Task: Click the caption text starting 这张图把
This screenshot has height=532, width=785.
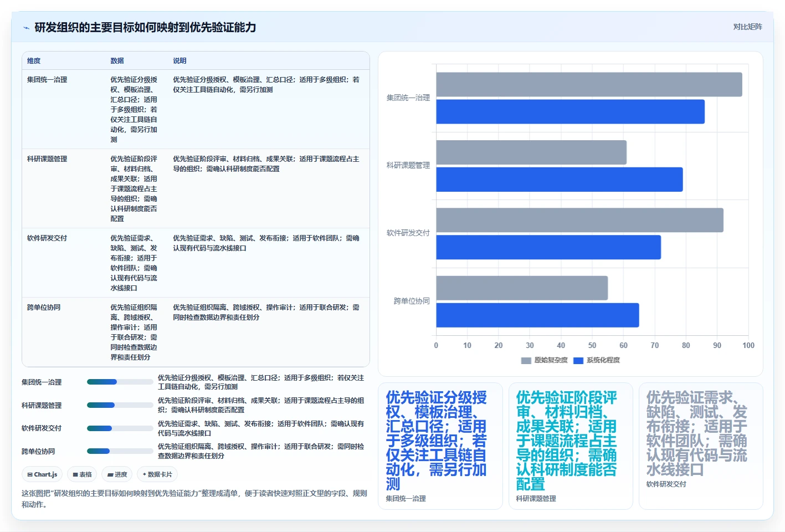Action: coord(194,499)
